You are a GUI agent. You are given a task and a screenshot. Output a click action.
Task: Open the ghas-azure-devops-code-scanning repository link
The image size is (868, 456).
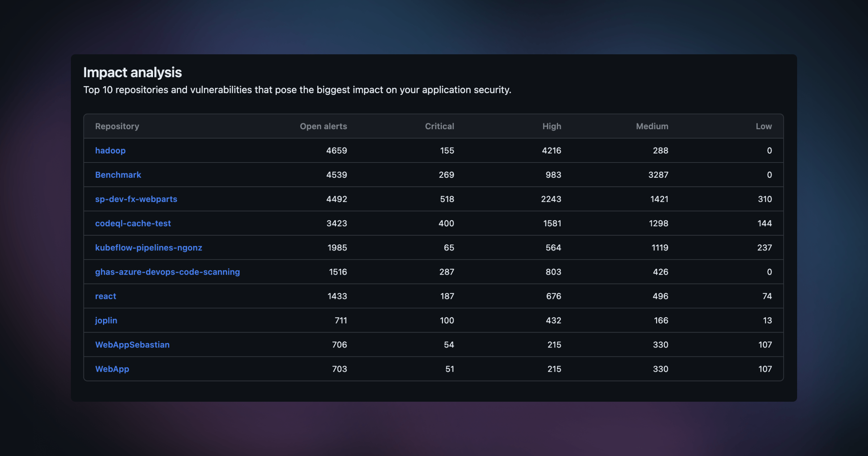[x=167, y=272]
